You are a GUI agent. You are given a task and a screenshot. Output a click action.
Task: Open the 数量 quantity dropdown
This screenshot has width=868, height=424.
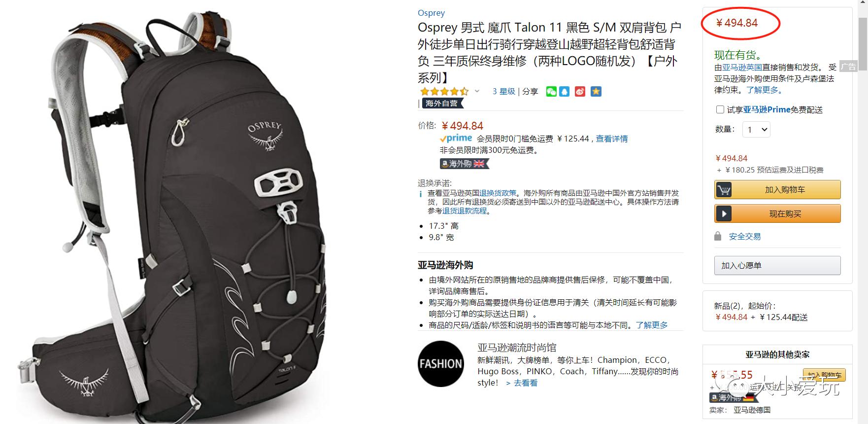(x=756, y=130)
